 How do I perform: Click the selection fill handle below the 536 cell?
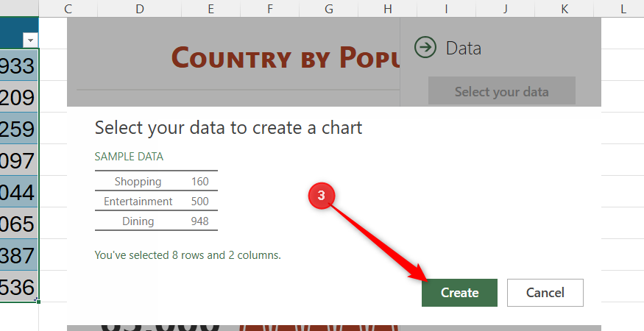tap(38, 302)
